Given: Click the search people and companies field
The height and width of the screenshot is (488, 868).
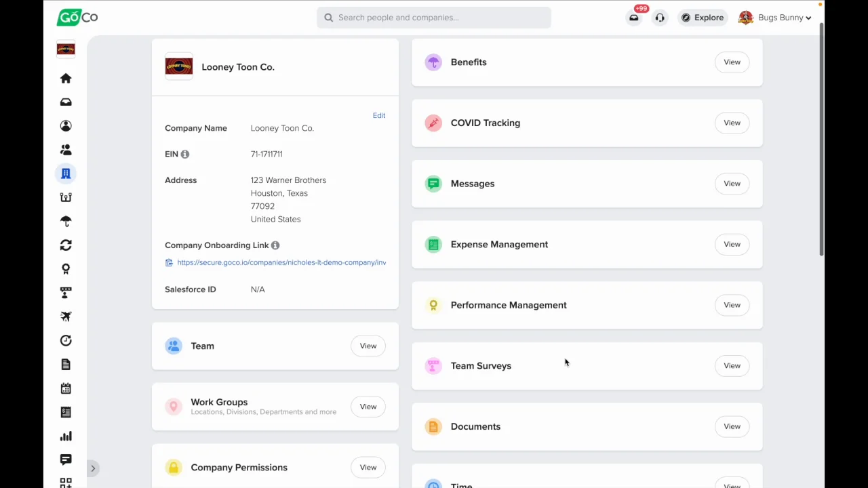Looking at the screenshot, I should pyautogui.click(x=434, y=18).
